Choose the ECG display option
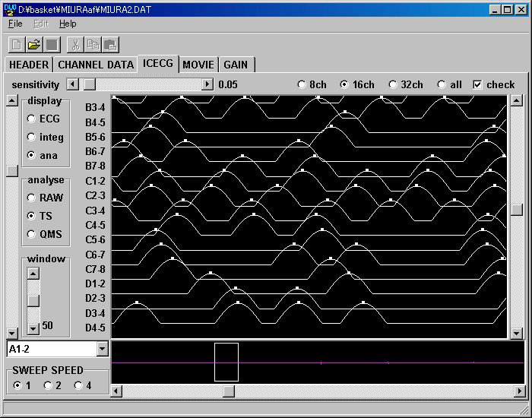Viewport: 532px width, 418px height. click(x=31, y=119)
